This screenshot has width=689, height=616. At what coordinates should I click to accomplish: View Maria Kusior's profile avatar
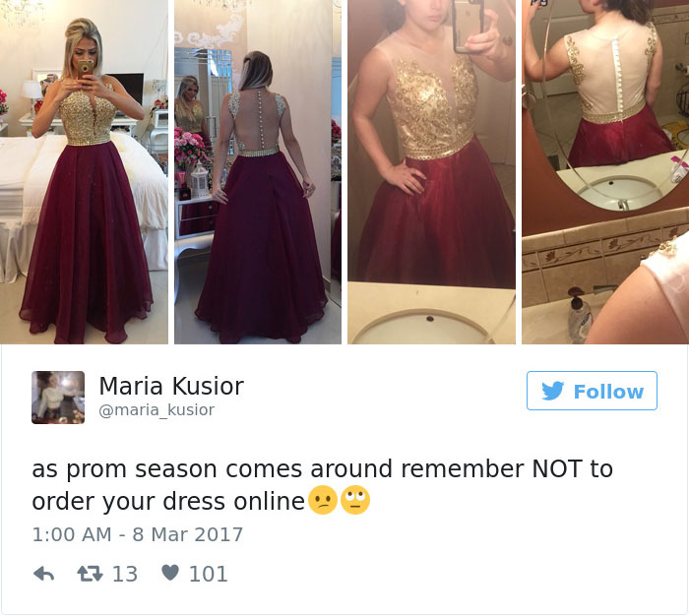click(58, 398)
